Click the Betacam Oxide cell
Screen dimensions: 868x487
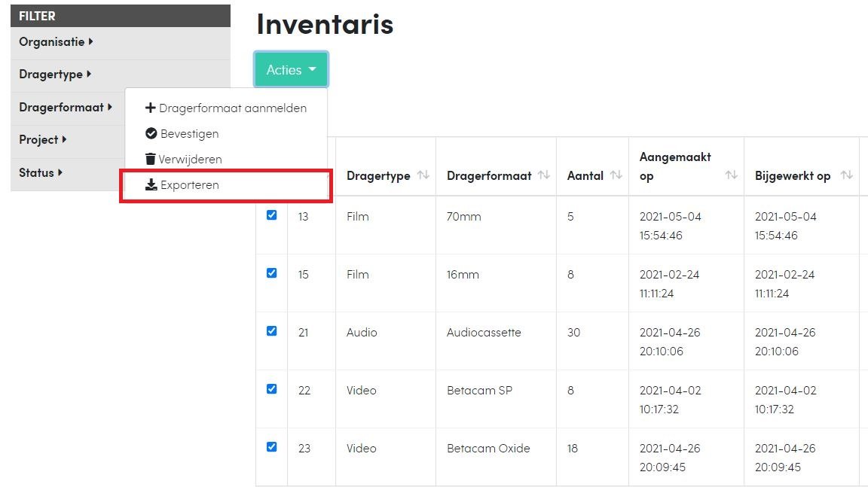pyautogui.click(x=488, y=449)
